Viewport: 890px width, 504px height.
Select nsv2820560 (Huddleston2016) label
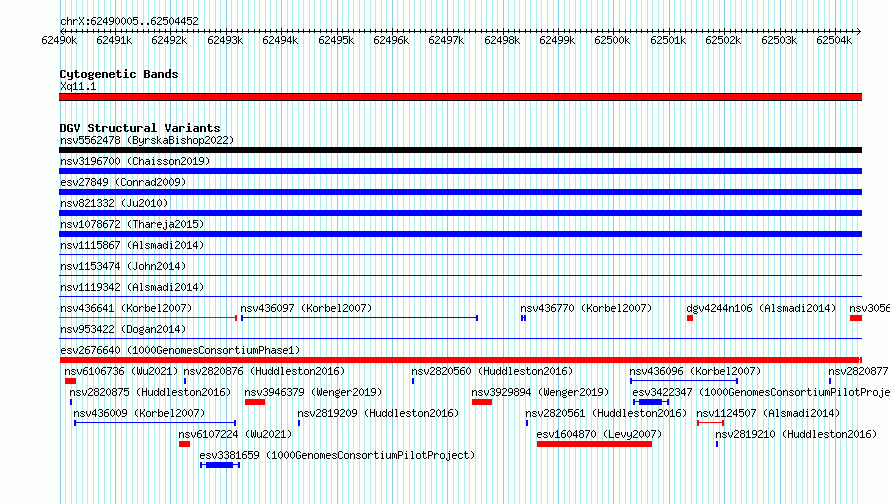tap(492, 371)
